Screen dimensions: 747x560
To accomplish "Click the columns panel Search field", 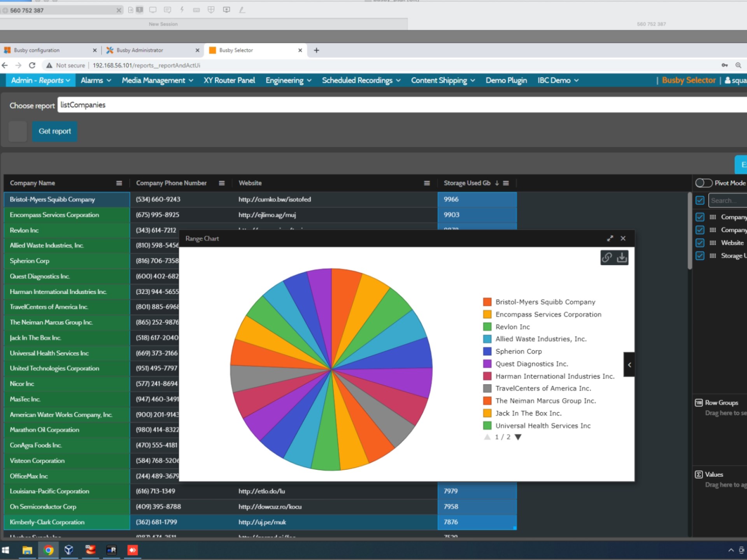I will point(728,201).
